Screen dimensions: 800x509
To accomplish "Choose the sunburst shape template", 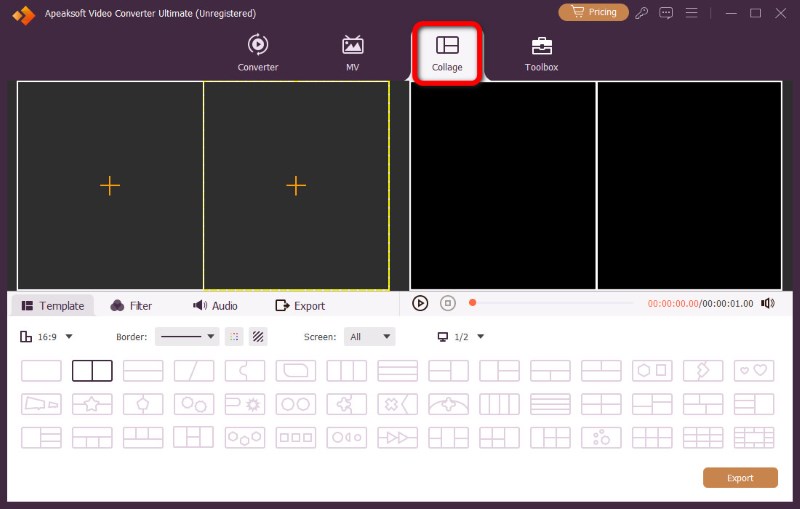I will (x=245, y=404).
